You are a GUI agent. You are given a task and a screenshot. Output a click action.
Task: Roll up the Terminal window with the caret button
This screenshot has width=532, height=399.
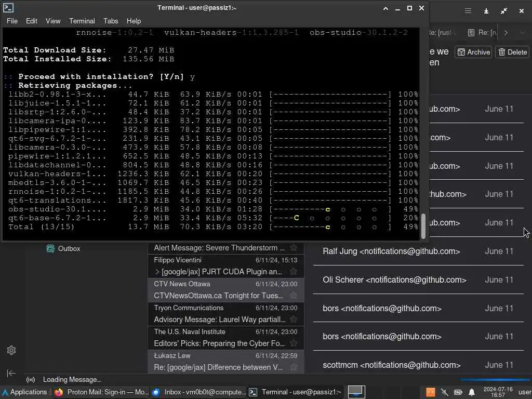click(x=386, y=8)
